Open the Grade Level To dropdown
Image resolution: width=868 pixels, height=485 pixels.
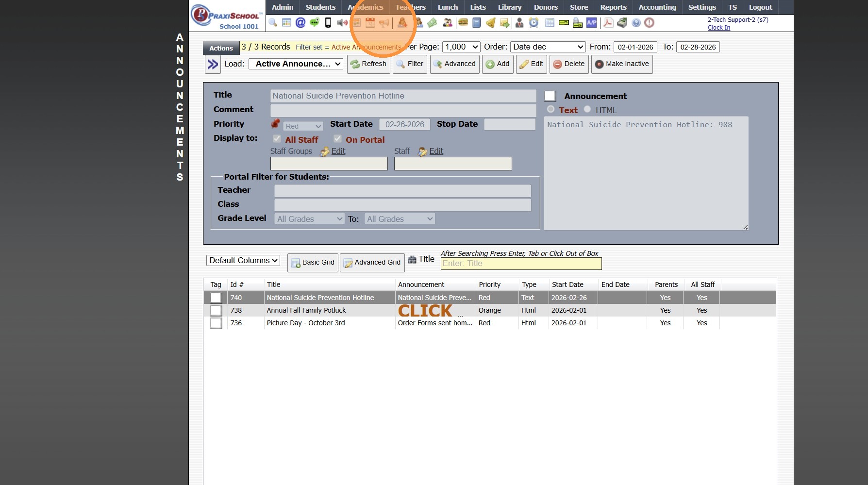(400, 219)
